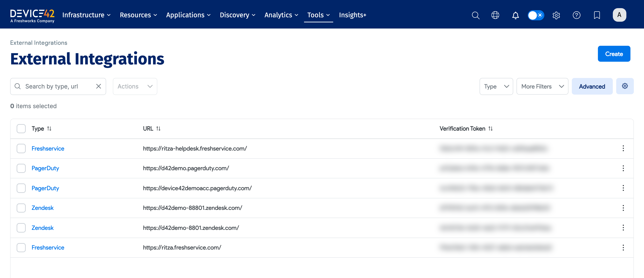Open notifications bell icon

click(515, 15)
